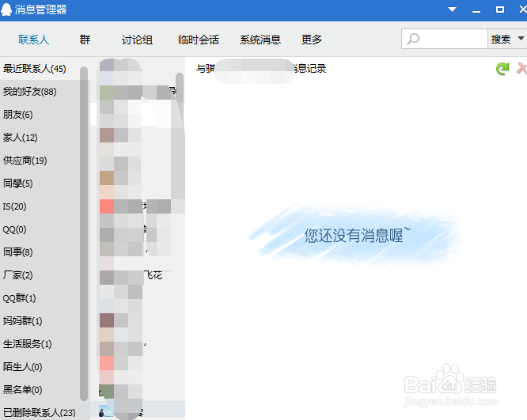The height and width of the screenshot is (420, 527).
Task: Open the 联系人 tab
Action: 33,40
